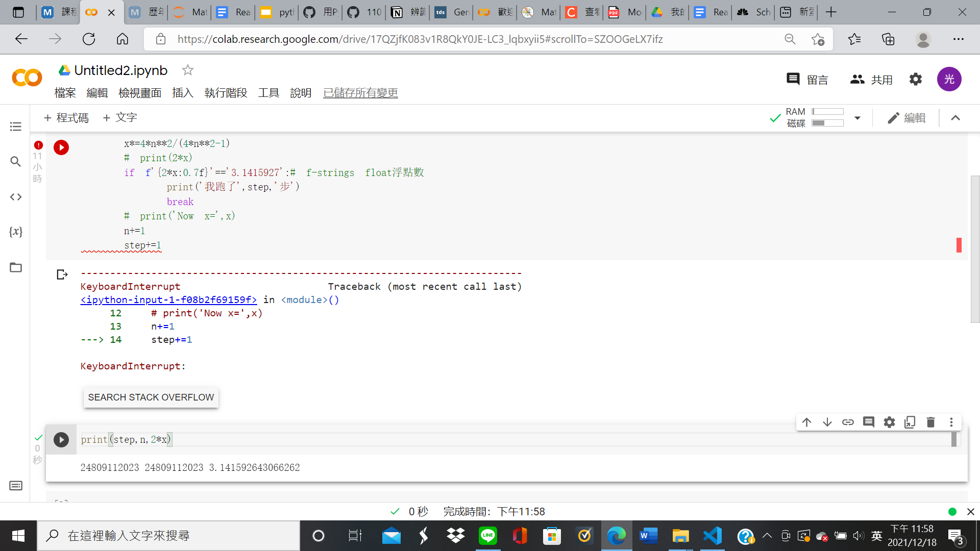Copy link to the selected cell
Image resolution: width=980 pixels, height=551 pixels.
tap(848, 422)
